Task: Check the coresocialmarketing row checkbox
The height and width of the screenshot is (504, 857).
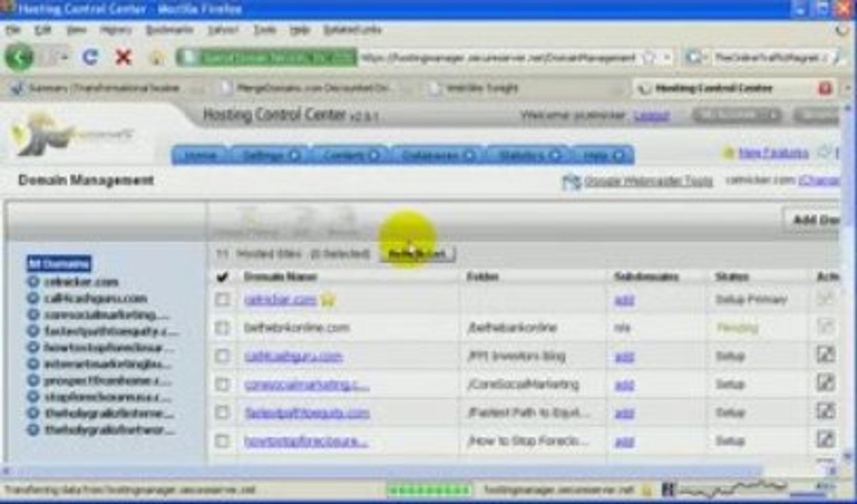Action: [222, 384]
